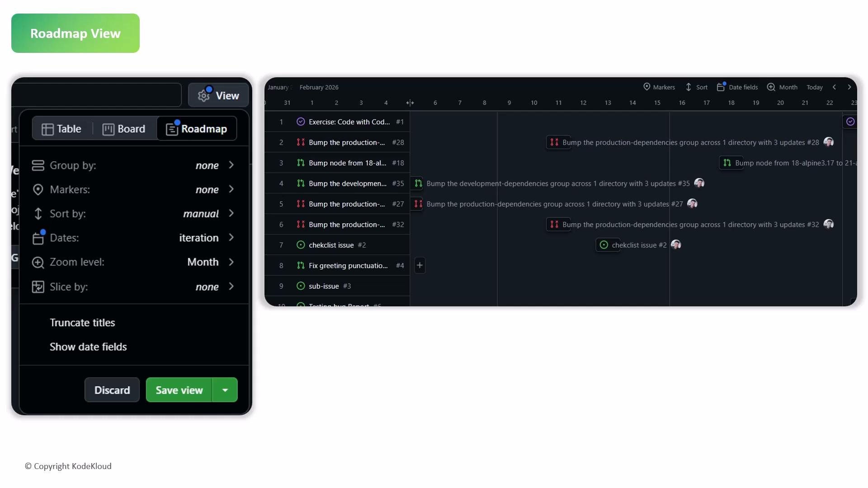The height and width of the screenshot is (488, 868).
Task: Discard the view changes
Action: tap(112, 390)
